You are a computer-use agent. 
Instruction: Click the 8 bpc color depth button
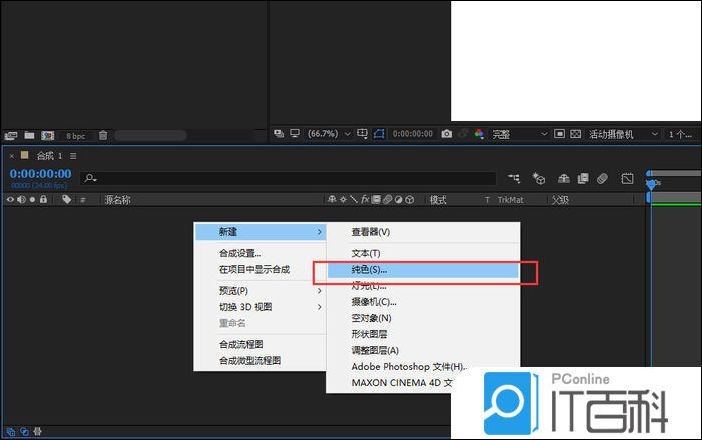[75, 136]
